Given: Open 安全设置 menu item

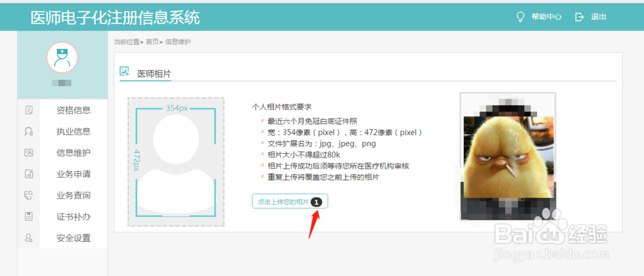Looking at the screenshot, I should 73,238.
